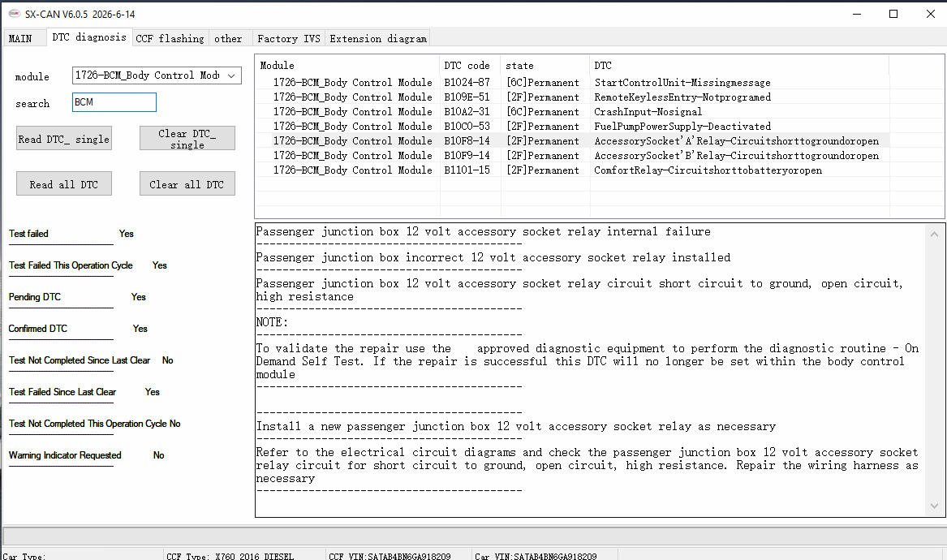Click StartControlUnit-Missingmessage description
This screenshot has width=947, height=560.
point(682,82)
